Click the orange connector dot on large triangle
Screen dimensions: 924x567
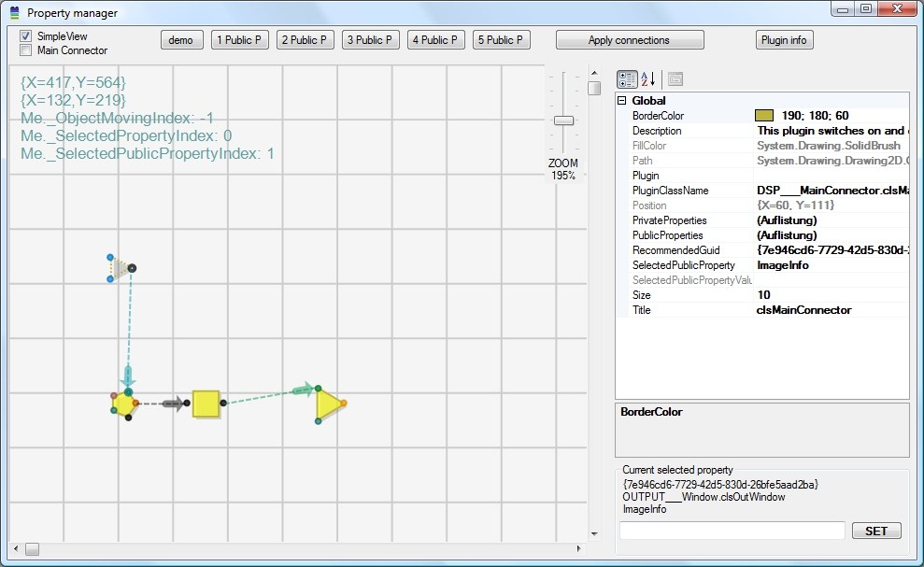tap(344, 404)
